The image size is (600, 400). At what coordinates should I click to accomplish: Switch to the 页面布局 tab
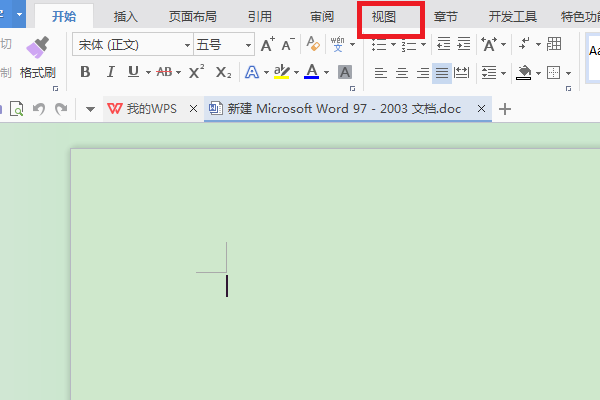pos(192,16)
